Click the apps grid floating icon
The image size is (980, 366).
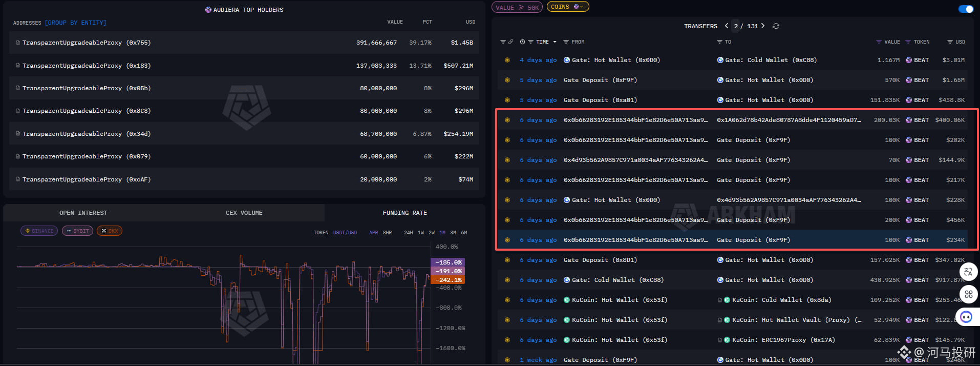point(968,294)
